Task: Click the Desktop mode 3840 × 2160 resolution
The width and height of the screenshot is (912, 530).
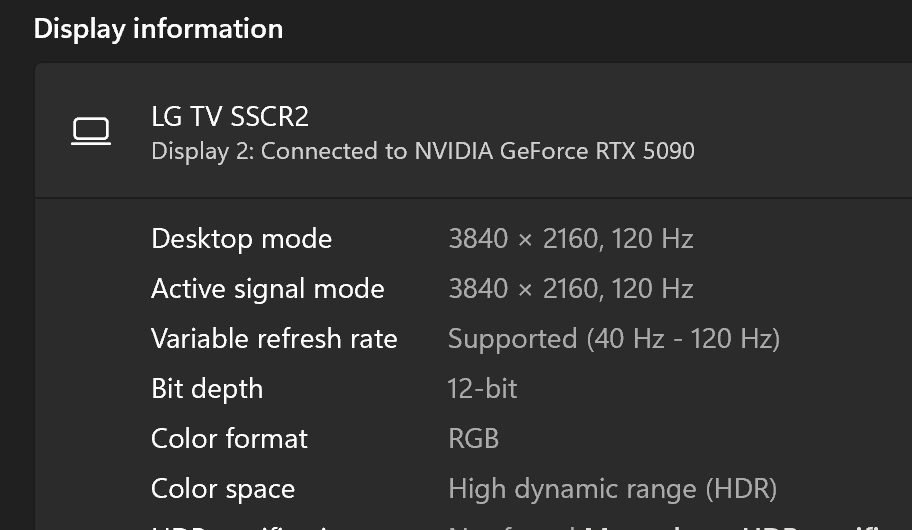Action: pos(521,239)
